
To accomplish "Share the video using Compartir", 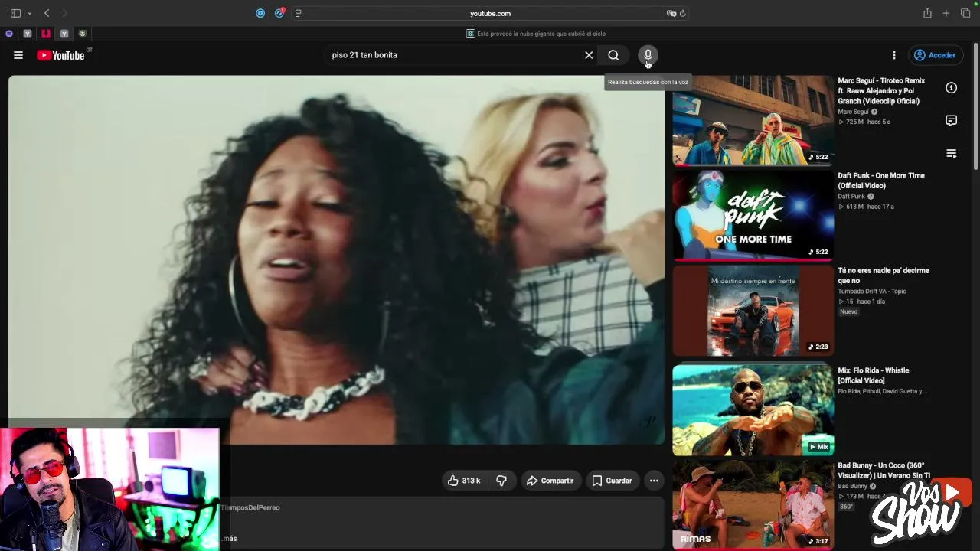I will pyautogui.click(x=550, y=481).
